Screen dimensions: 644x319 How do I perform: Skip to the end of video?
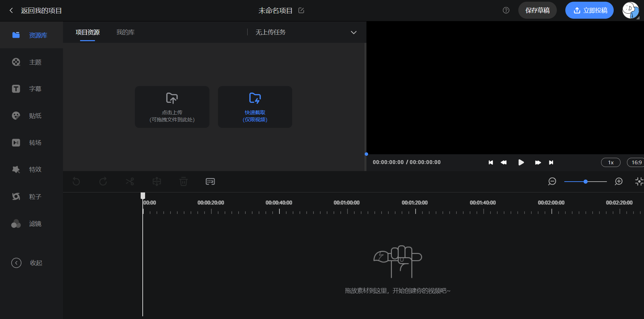551,163
